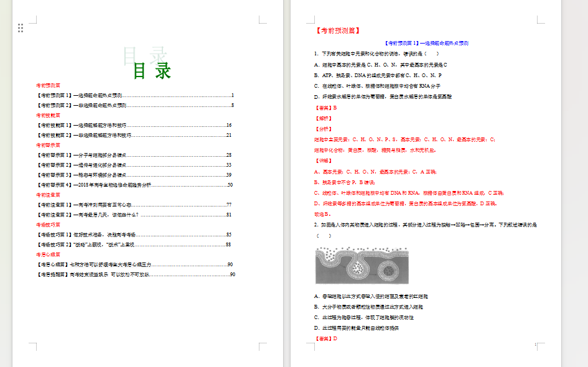
Task: Click red explanation line mentioning DNA 和 RNA
Action: coord(409,193)
